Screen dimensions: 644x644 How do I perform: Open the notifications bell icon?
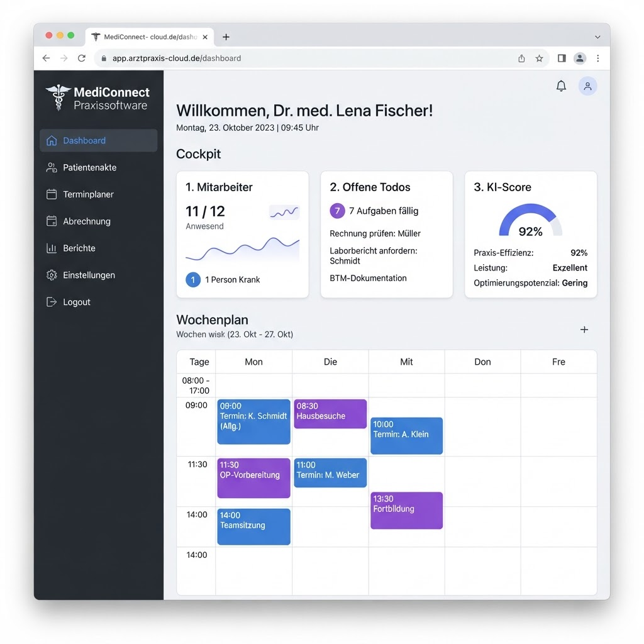click(560, 86)
